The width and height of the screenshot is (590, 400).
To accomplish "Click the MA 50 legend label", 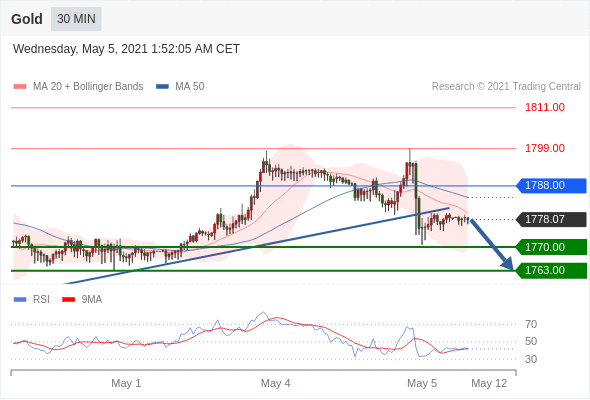I will [x=190, y=87].
